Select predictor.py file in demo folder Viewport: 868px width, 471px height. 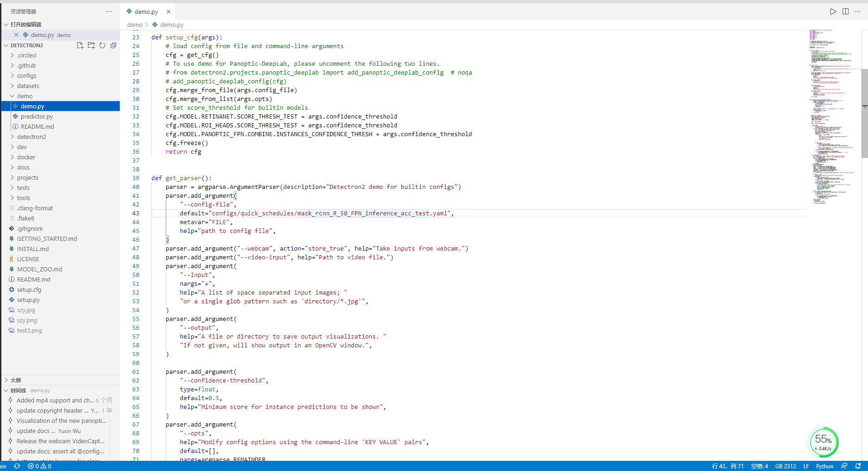coord(37,116)
